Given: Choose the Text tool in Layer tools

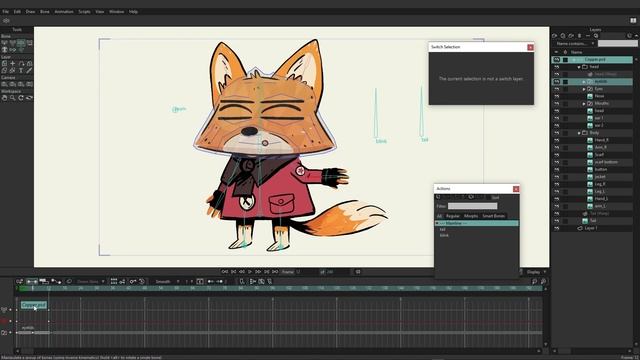Looking at the screenshot, I should click(21, 71).
